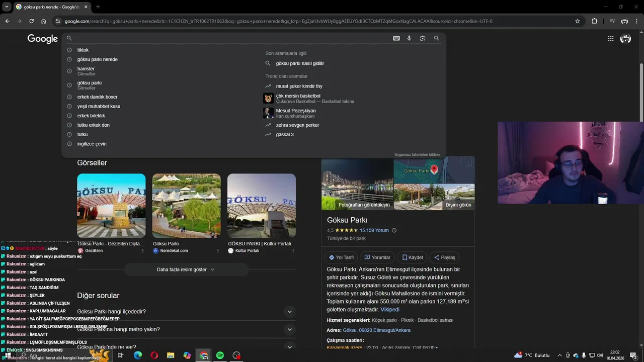Click 'Uygunsuz tahminleri bildirin' link

(x=417, y=155)
